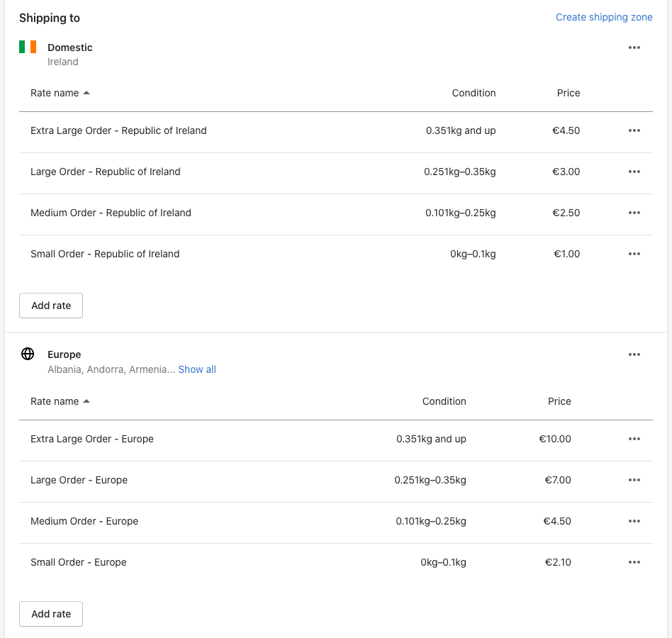Open options for Medium Order - Republic of Ireland
672x638 pixels.
(x=634, y=213)
